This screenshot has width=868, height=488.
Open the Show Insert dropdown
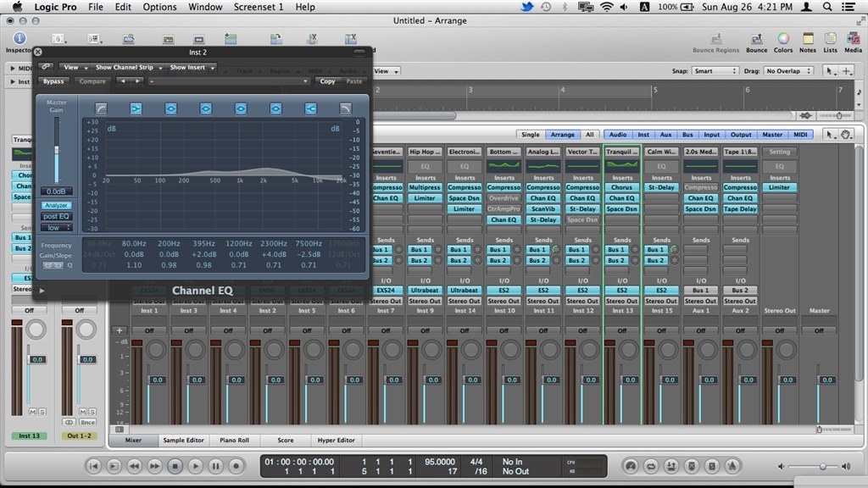191,68
